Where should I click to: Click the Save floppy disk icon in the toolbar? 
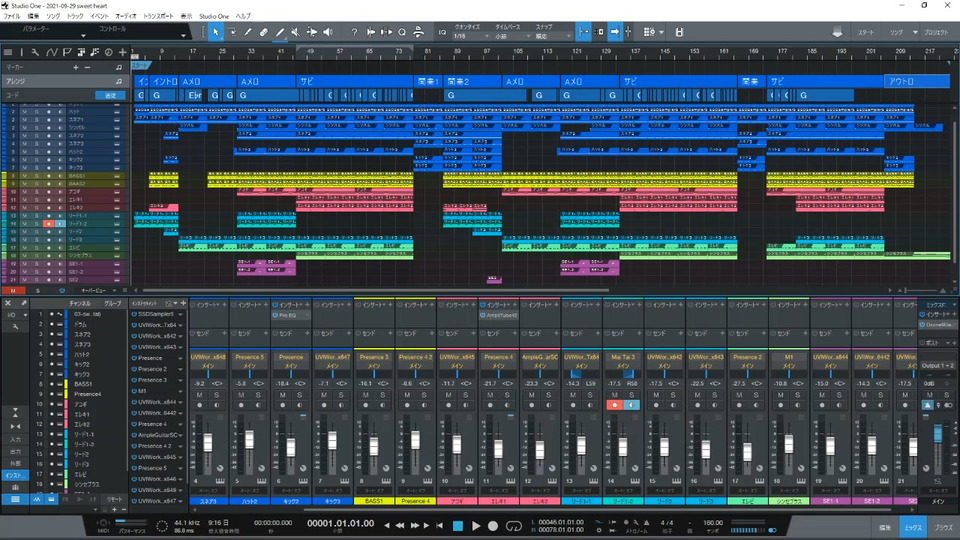tap(679, 32)
